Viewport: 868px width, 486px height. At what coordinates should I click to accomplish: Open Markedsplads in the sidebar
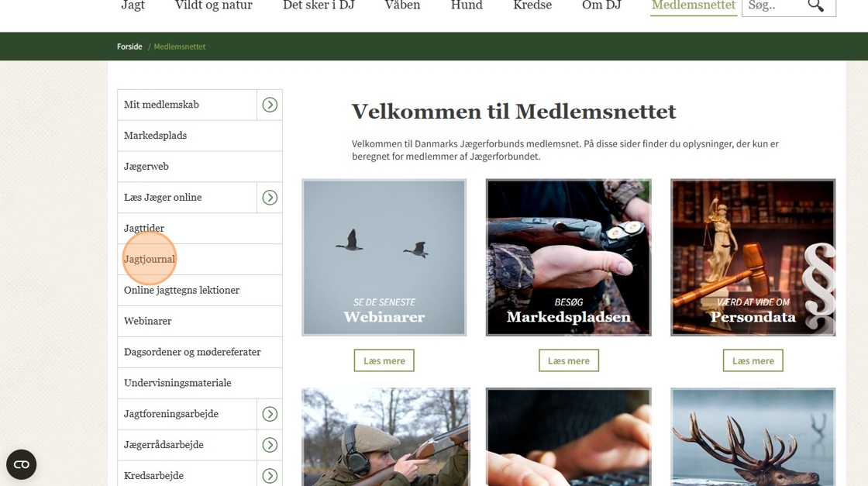[x=200, y=136]
